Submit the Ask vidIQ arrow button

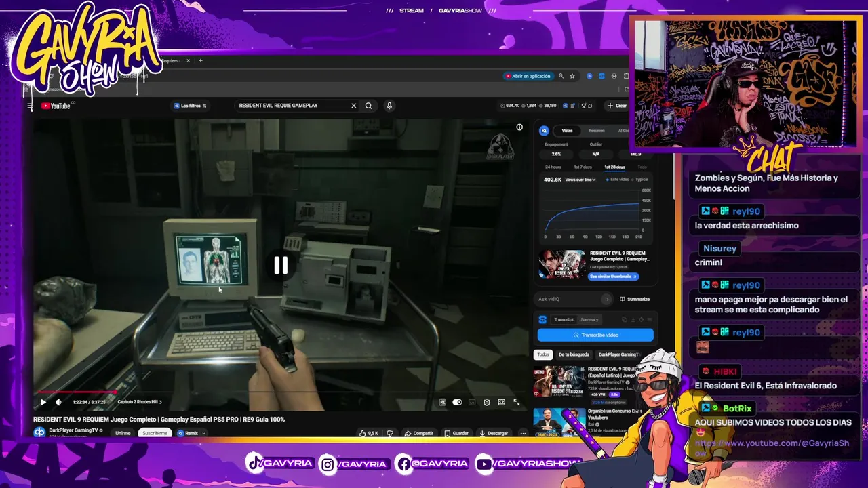coord(607,299)
